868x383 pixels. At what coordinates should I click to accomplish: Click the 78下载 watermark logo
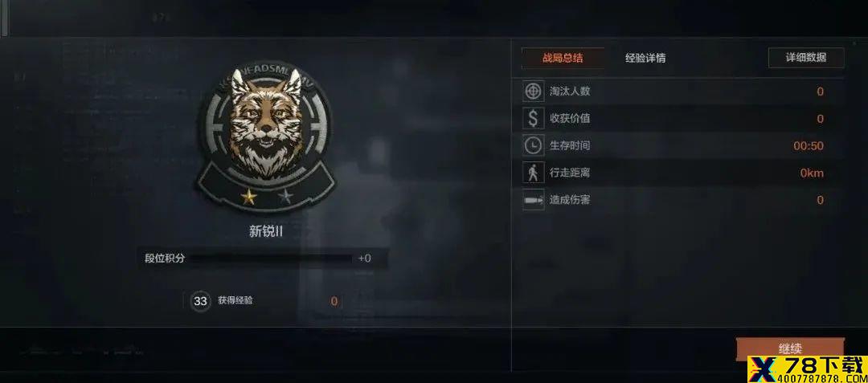click(807, 369)
